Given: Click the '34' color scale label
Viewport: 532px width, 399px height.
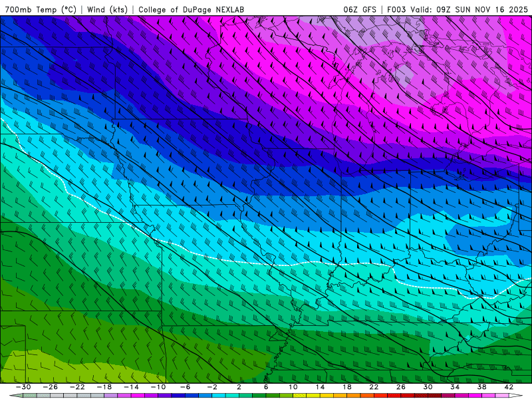Looking at the screenshot, I should click(x=455, y=387).
